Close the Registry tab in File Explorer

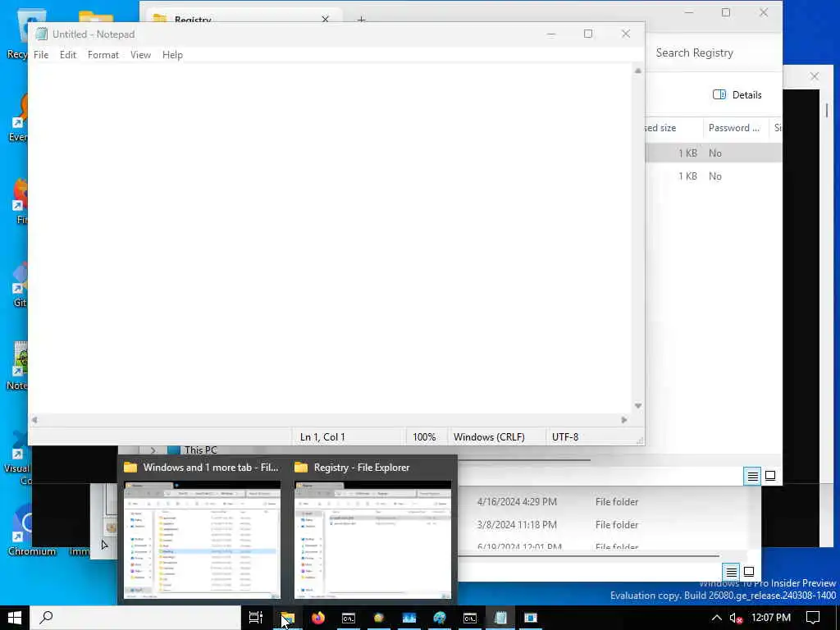pos(325,19)
